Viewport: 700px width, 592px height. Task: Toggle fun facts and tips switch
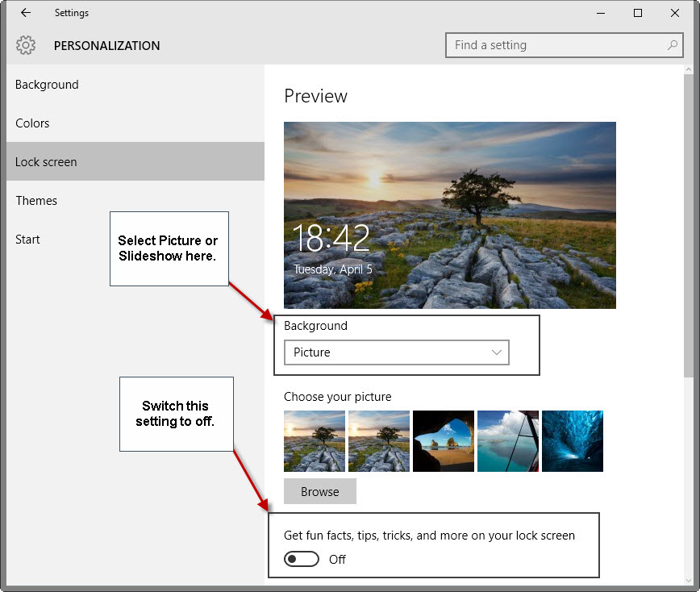tap(302, 559)
